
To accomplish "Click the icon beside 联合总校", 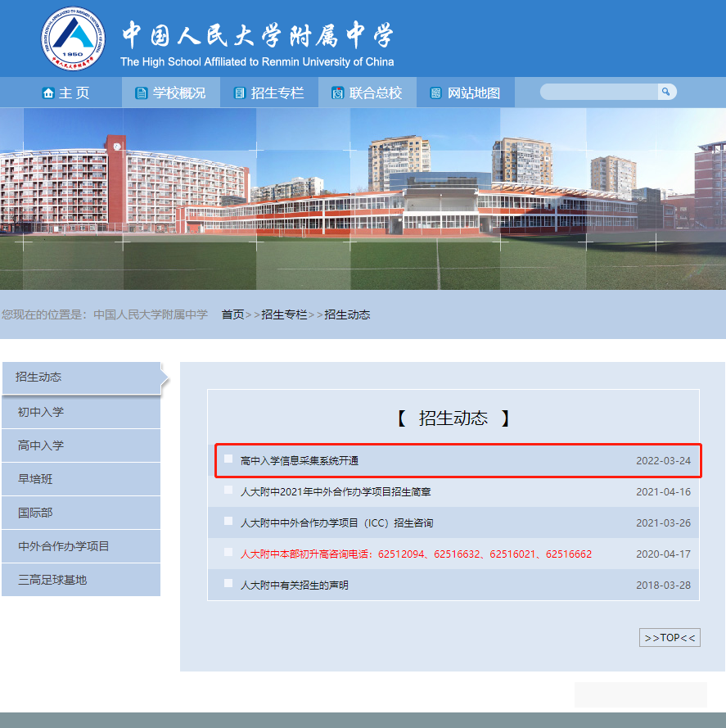I will click(x=337, y=93).
